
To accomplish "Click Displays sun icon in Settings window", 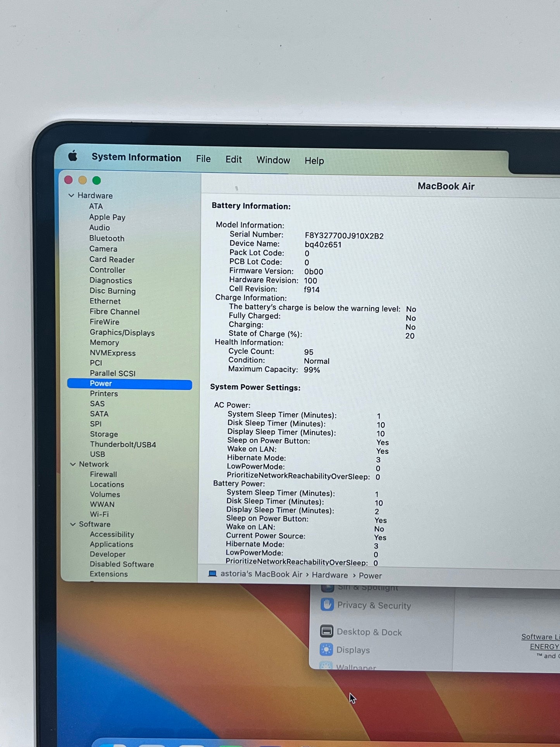I will coord(326,649).
